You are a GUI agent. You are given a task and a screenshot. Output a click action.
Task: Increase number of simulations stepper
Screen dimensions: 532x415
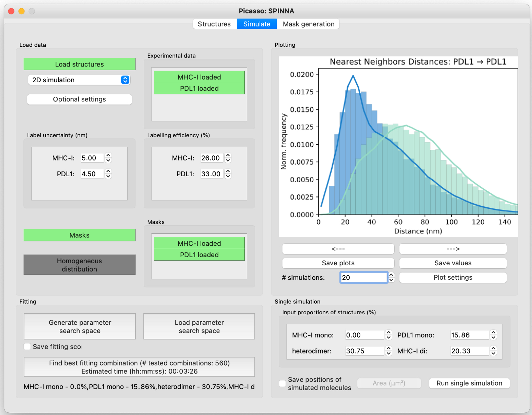(x=391, y=275)
